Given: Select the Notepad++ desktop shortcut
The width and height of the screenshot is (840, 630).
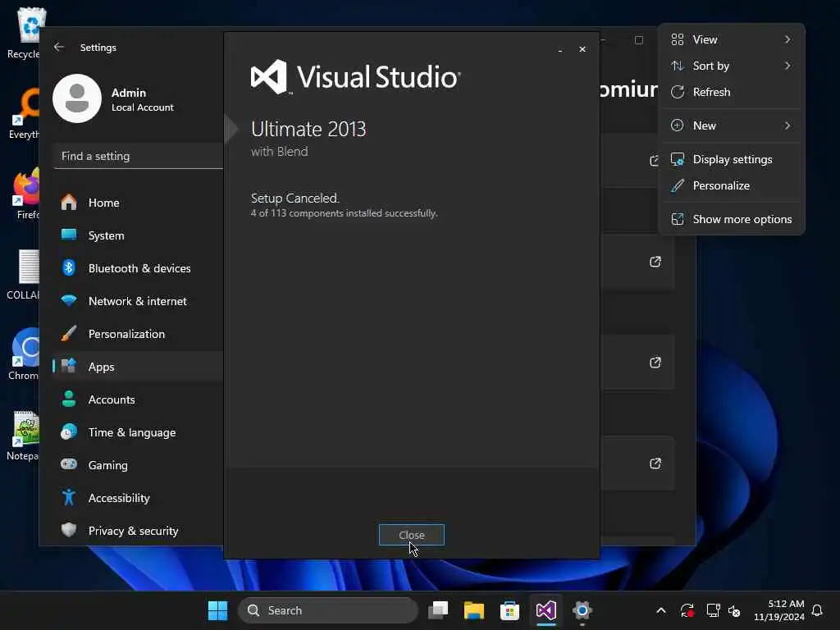Looking at the screenshot, I should point(22,435).
